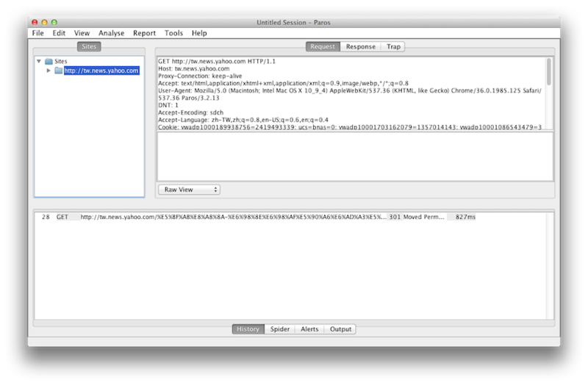Screen dimensions: 588x385
Task: Click inside the empty request body area
Action: (x=355, y=156)
